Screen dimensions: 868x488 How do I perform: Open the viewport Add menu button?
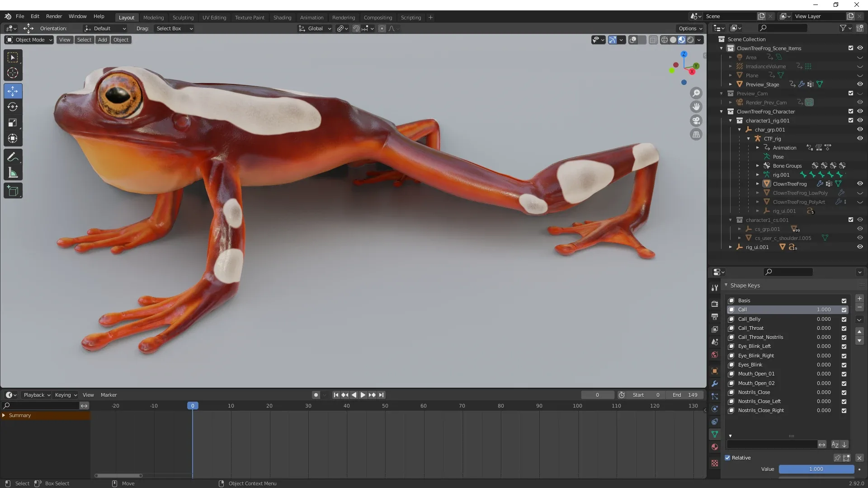coord(103,40)
